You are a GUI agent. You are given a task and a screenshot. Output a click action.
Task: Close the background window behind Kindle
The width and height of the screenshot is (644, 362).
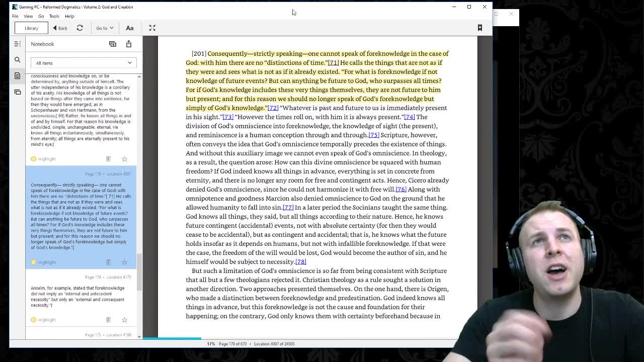coord(511,14)
